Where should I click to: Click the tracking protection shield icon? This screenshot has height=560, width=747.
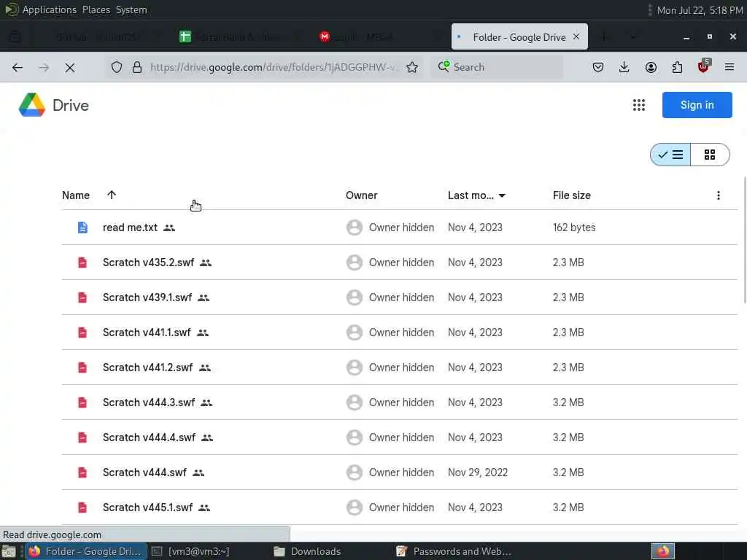(117, 67)
